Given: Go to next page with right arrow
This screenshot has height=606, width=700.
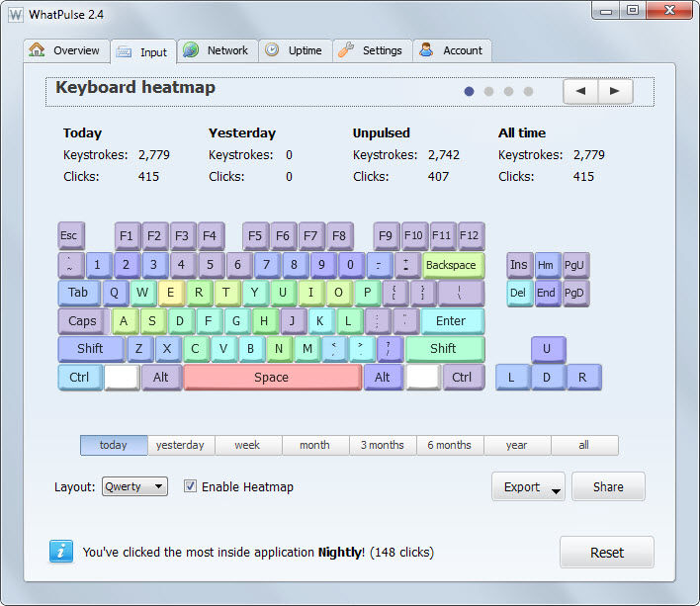Looking at the screenshot, I should (x=615, y=91).
